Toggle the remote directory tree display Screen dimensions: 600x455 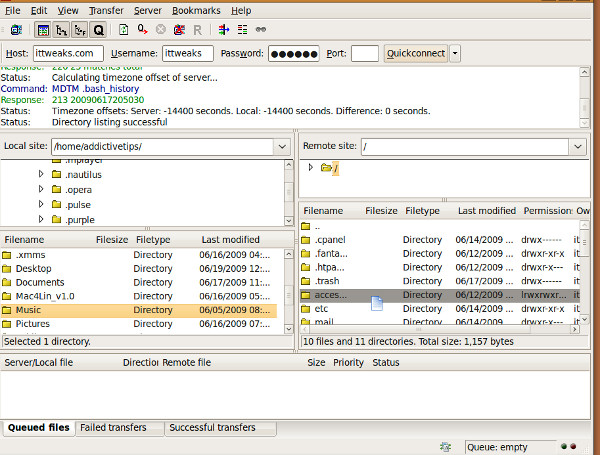pos(80,30)
